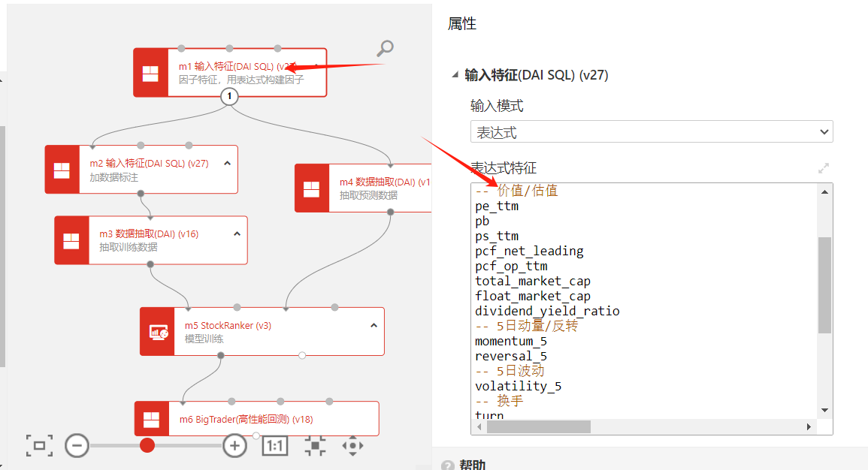Click the four-arrow pan canvas icon
The image size is (868, 470).
click(x=352, y=445)
